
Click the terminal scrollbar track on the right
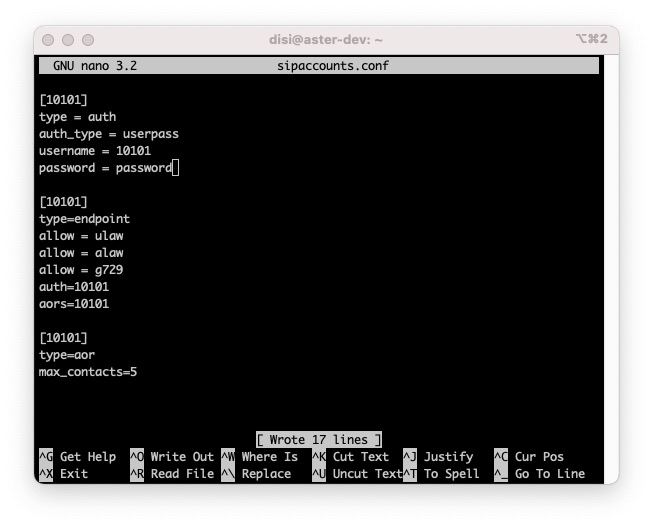(x=611, y=269)
